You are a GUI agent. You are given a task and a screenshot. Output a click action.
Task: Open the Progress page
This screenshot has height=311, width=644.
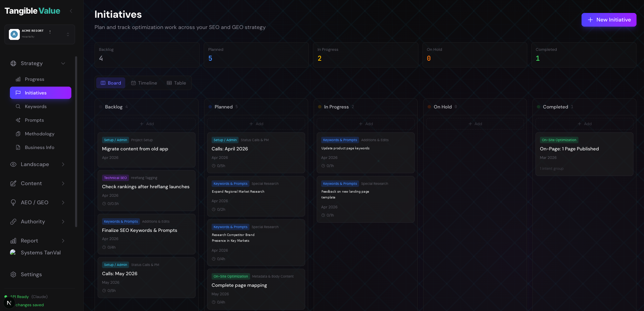(x=41, y=79)
